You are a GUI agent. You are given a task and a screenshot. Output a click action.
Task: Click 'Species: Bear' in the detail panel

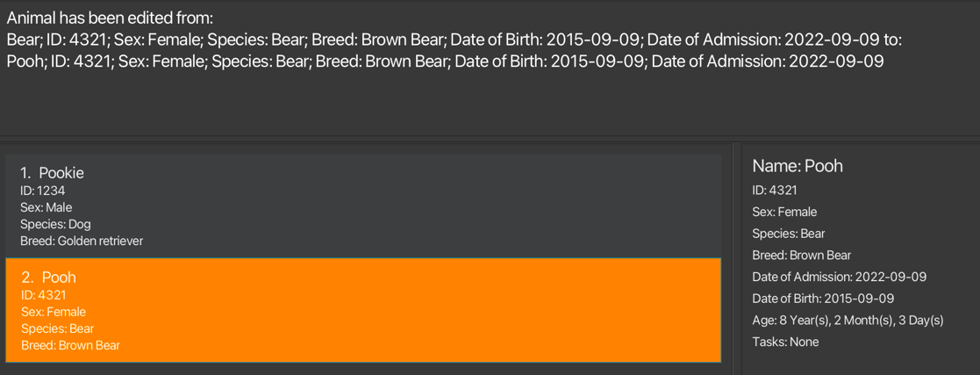pos(789,234)
